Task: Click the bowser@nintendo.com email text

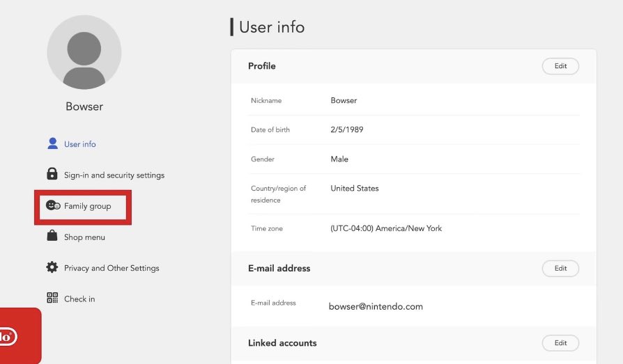Action: 376,306
